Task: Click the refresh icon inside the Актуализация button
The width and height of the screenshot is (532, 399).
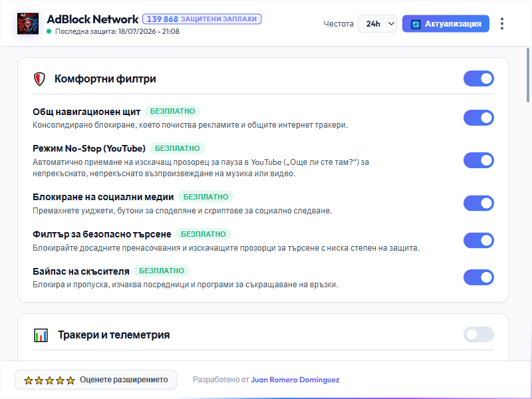Action: (x=416, y=24)
